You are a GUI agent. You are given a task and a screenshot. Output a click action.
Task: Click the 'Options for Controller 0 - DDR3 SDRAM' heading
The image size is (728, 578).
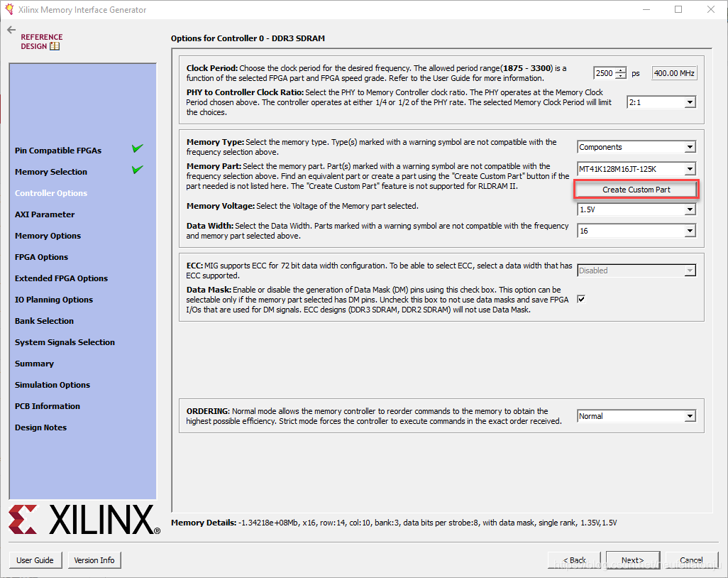(248, 38)
